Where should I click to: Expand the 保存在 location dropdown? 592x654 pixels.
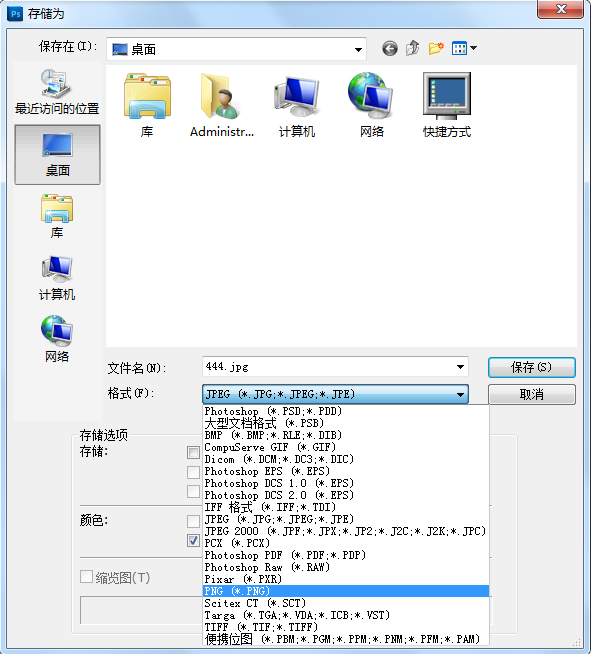click(x=358, y=50)
